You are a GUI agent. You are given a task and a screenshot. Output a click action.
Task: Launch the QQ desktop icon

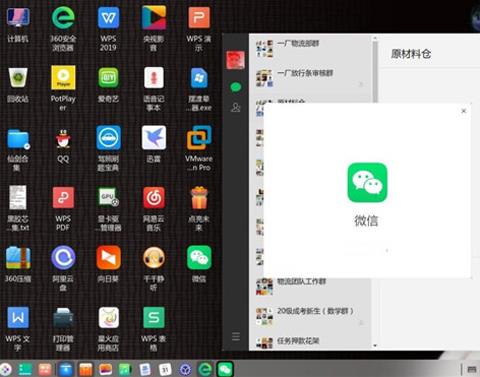click(63, 146)
